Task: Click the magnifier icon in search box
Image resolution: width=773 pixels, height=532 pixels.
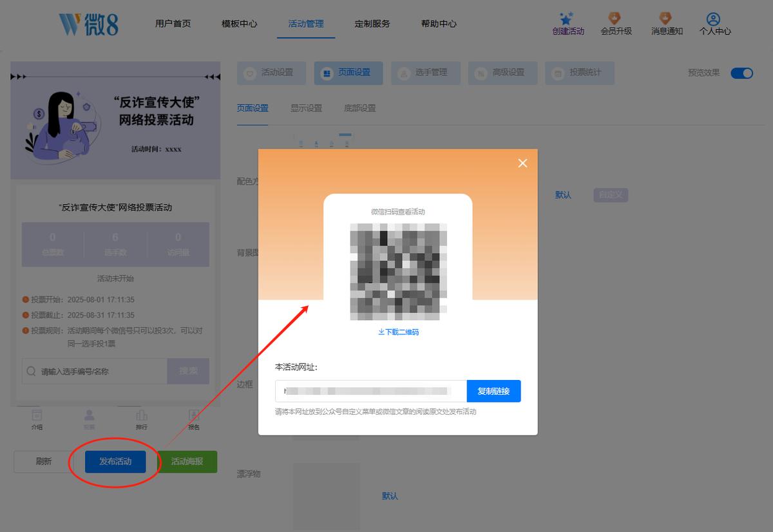Action: click(x=31, y=372)
